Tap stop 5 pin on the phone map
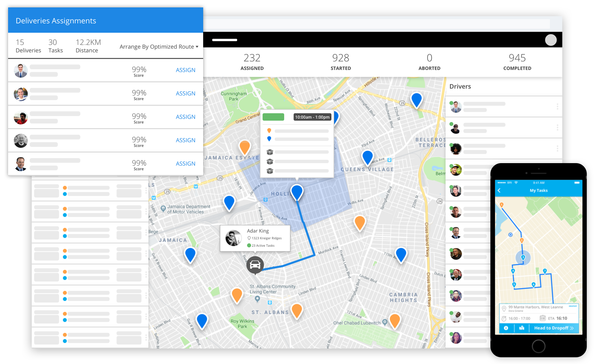The image size is (594, 364). tap(514, 285)
